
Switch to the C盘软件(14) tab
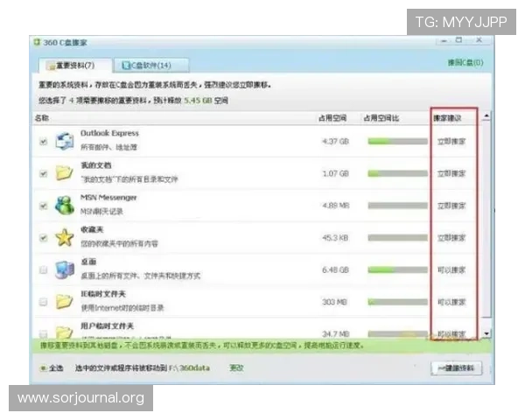tap(151, 65)
